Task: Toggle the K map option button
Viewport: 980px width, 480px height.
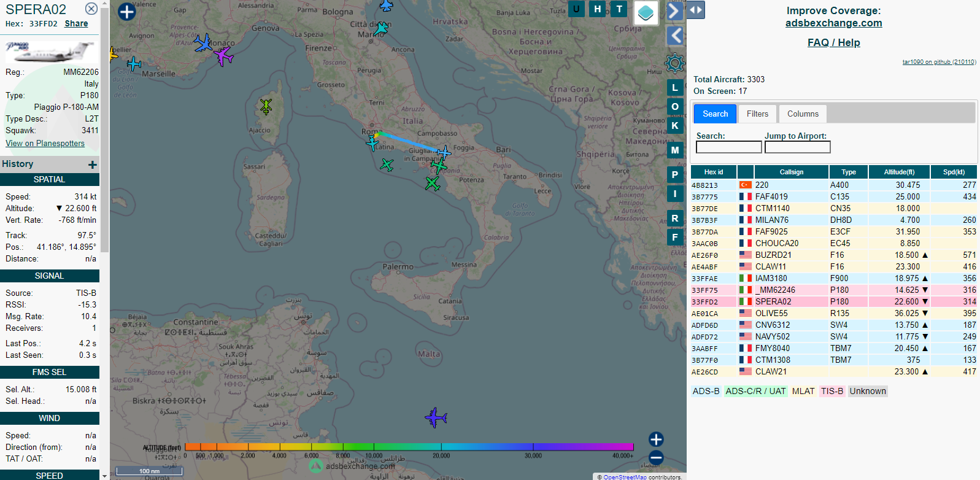Action: (675, 126)
